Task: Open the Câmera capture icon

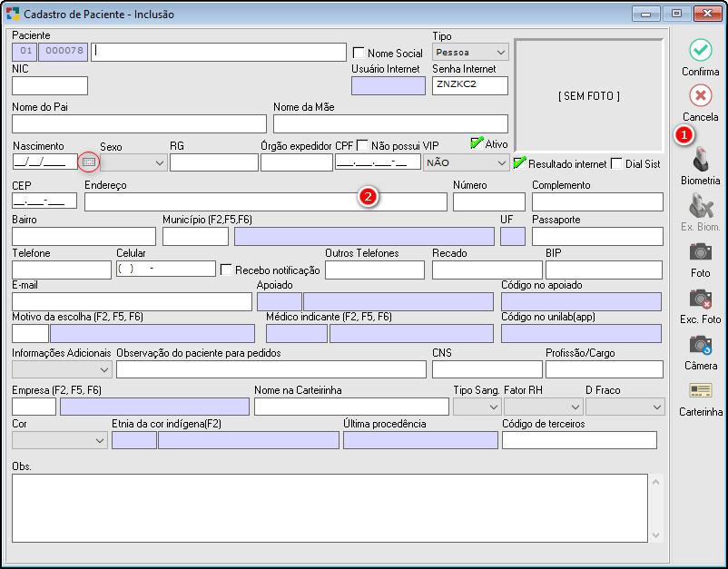Action: coord(700,344)
